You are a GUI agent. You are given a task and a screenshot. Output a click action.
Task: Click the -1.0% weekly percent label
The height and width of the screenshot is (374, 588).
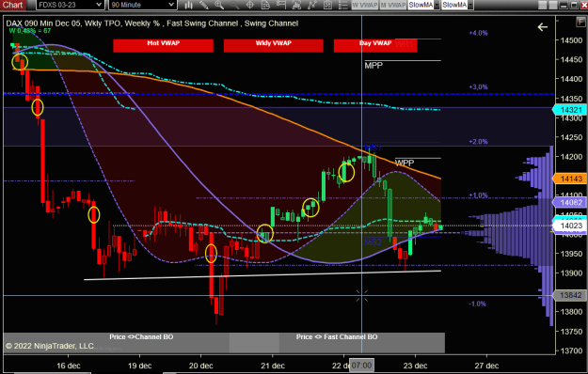(x=477, y=304)
